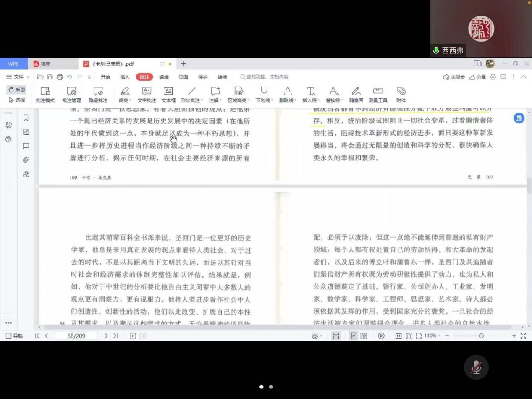Select the 高亮 highlighter tool
This screenshot has width=532, height=399.
coord(125,94)
